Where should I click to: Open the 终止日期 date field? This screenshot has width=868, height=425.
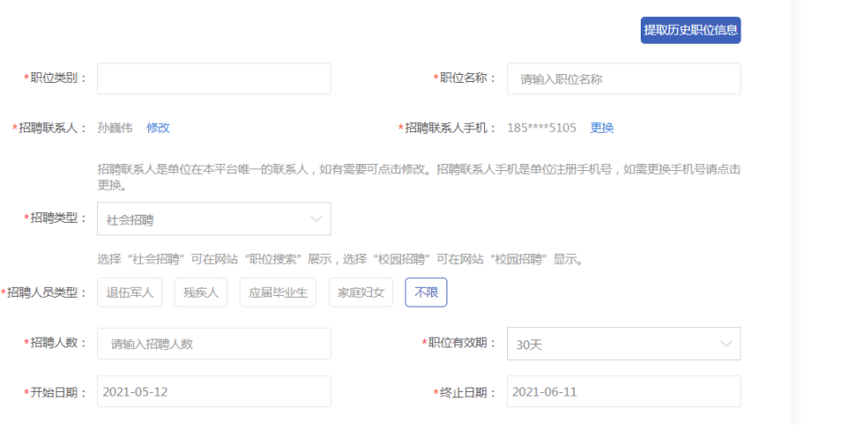[x=623, y=391]
